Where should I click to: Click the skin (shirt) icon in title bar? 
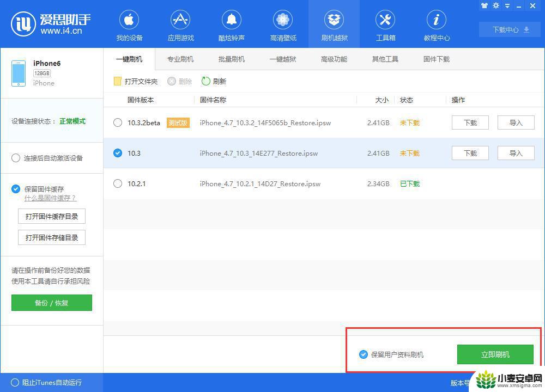click(484, 5)
